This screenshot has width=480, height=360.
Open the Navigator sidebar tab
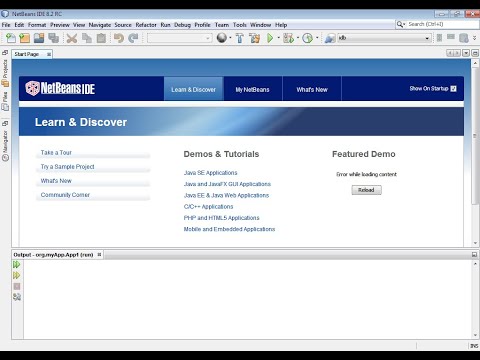[5, 146]
